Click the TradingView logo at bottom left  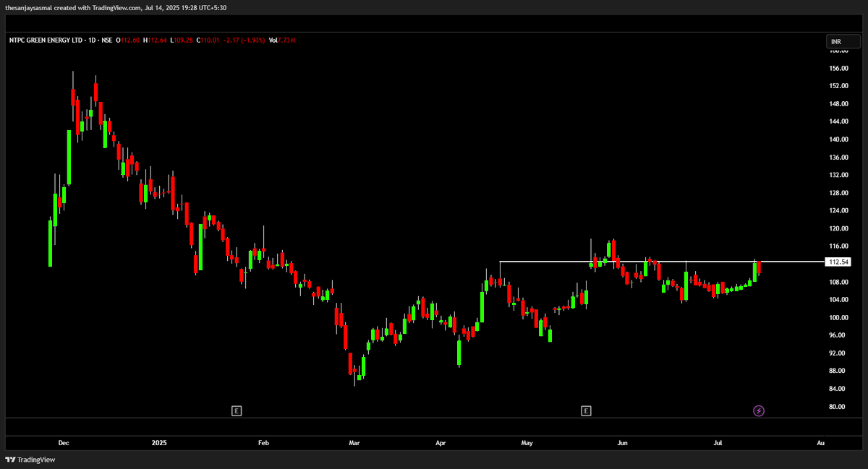31,460
